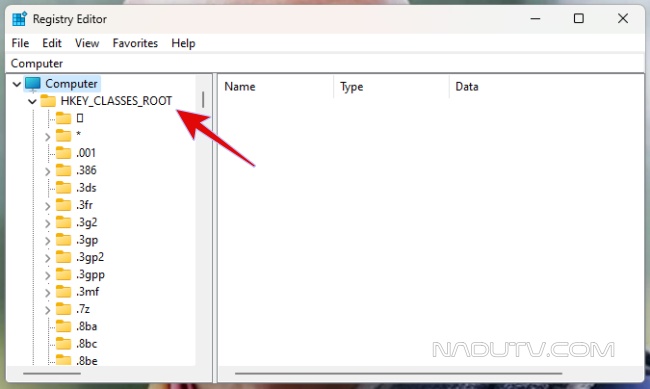Click folder icon next to .3g2 key

coord(63,222)
